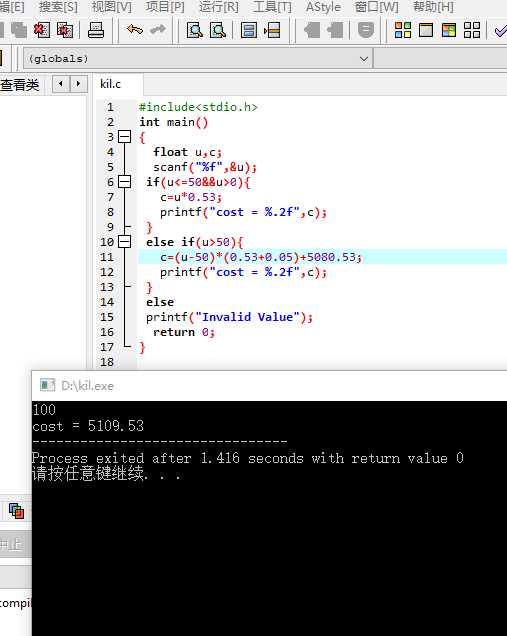Click the Goto Line toolbar icon

click(x=272, y=30)
